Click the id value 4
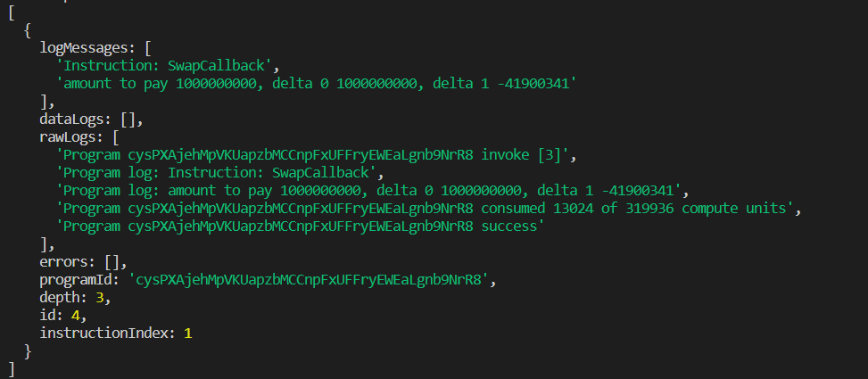The height and width of the screenshot is (379, 868). pos(77,315)
